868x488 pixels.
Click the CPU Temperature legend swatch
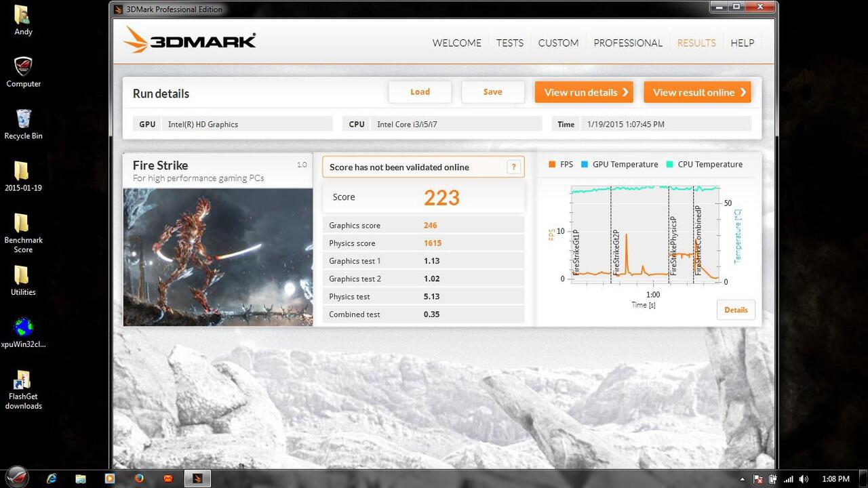[669, 165]
